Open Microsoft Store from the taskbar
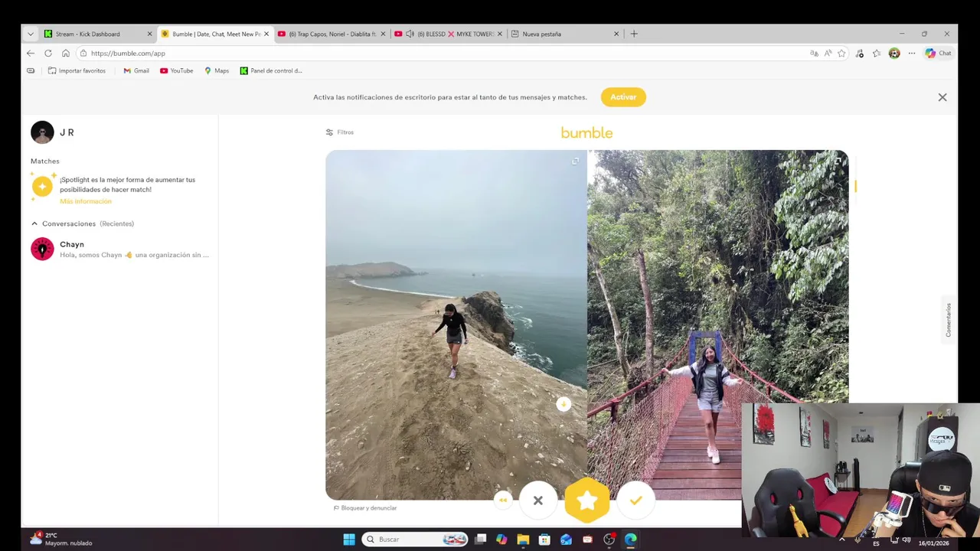Image resolution: width=980 pixels, height=551 pixels. tap(544, 540)
